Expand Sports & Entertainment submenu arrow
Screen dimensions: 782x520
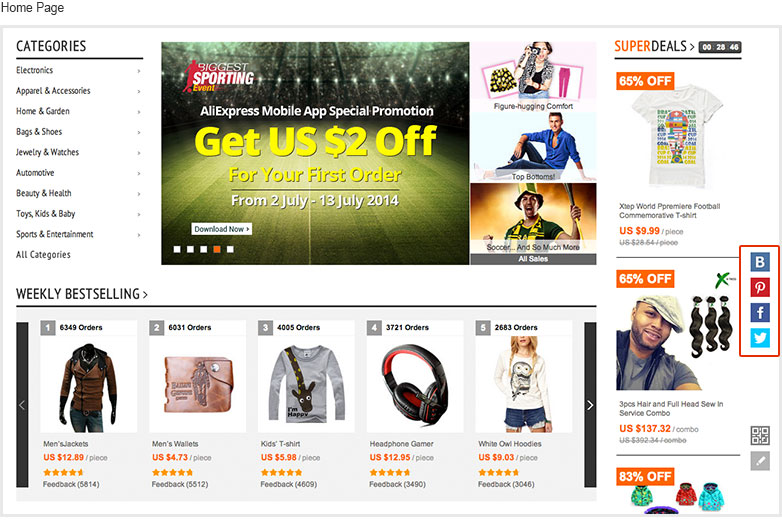pos(139,234)
